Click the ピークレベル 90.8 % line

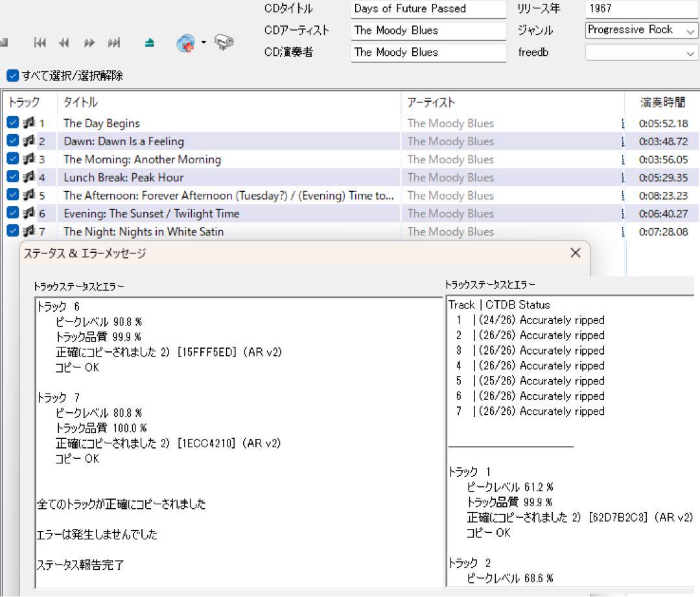click(99, 322)
